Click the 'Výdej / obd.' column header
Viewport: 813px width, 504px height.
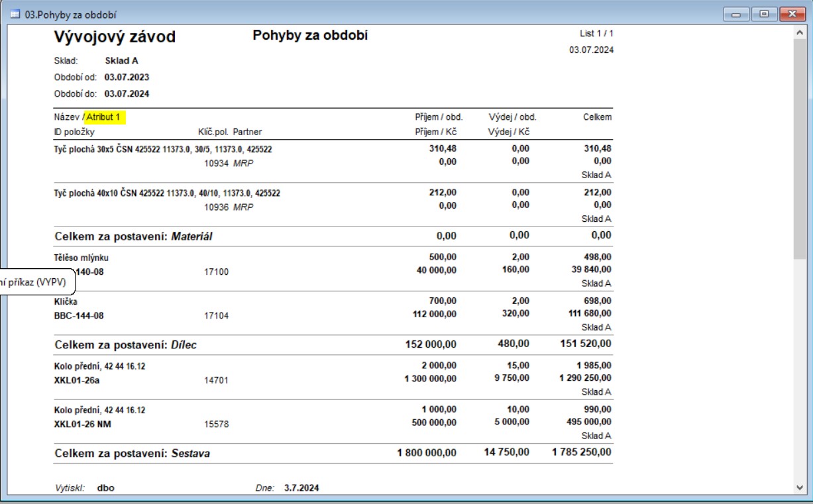512,117
